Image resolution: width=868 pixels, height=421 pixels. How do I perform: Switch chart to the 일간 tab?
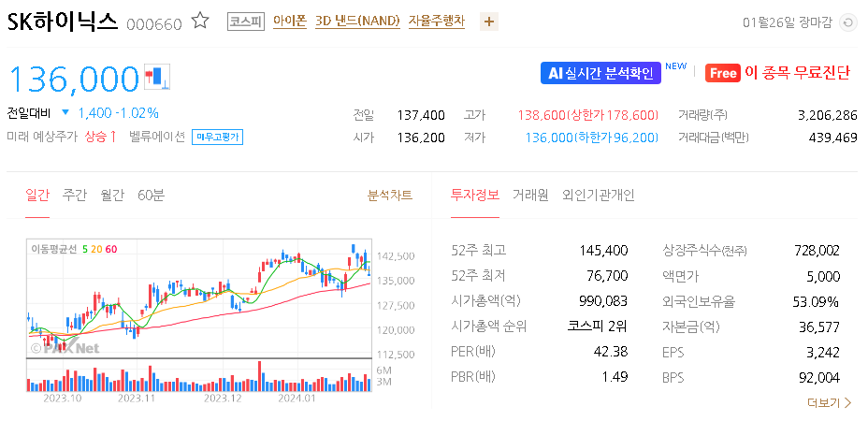(x=37, y=195)
